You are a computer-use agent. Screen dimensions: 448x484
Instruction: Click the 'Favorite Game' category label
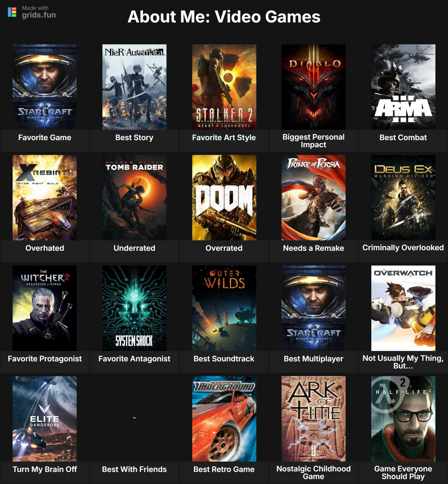pos(45,137)
